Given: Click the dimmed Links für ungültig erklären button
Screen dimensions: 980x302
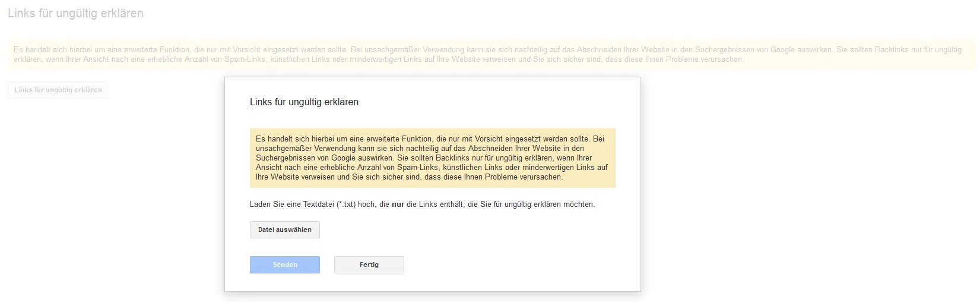Looking at the screenshot, I should point(58,90).
